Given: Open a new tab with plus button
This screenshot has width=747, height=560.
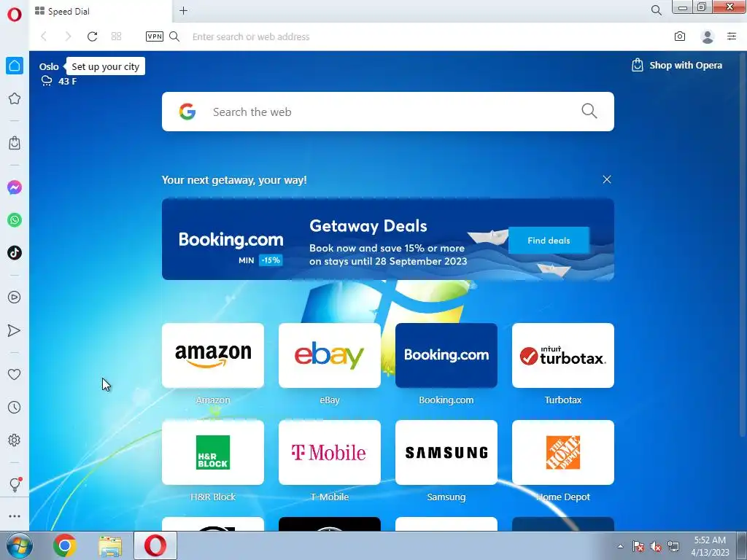Looking at the screenshot, I should click(183, 10).
